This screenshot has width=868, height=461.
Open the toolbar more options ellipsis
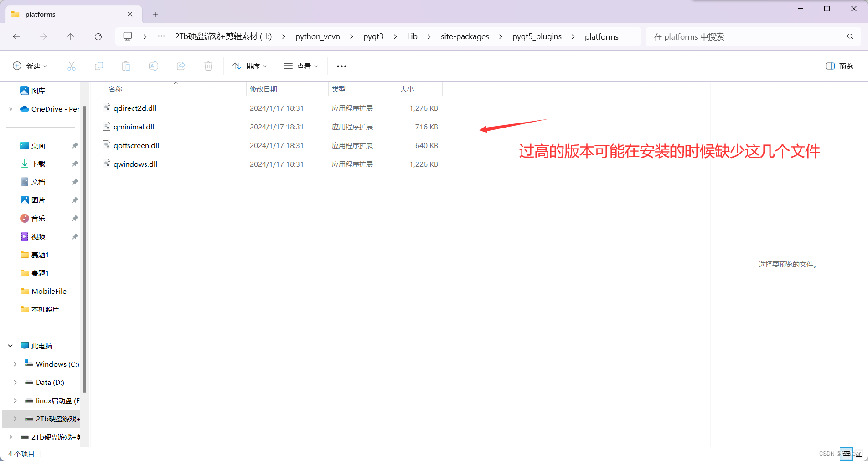[x=341, y=66]
